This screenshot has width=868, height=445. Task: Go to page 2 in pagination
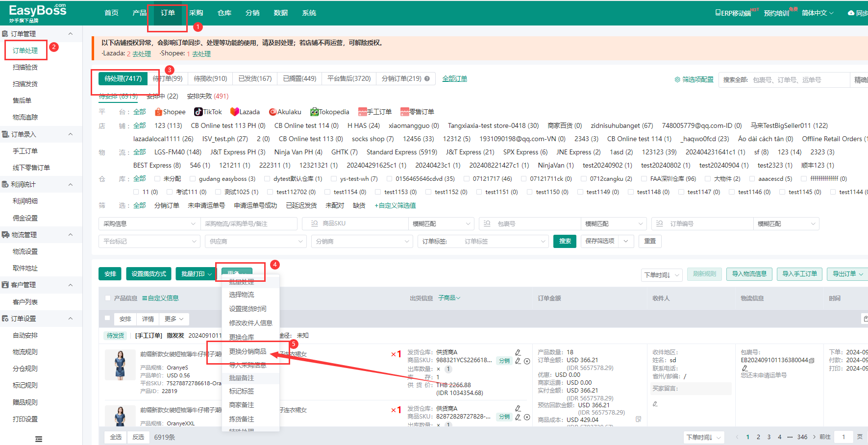[x=758, y=437]
